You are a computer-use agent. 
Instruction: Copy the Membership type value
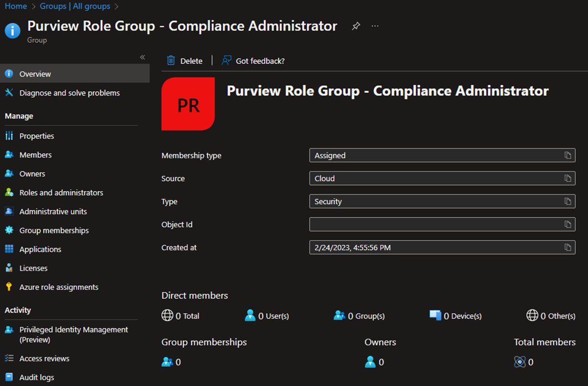568,155
